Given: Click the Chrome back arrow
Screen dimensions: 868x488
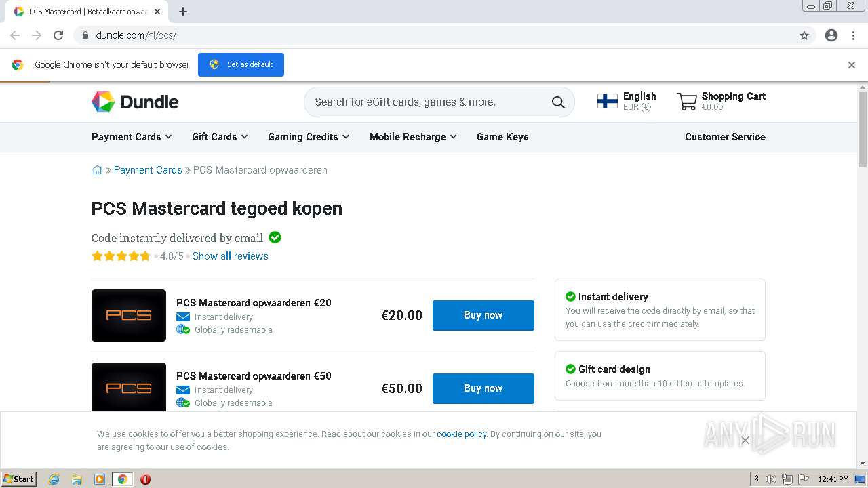Looking at the screenshot, I should tap(15, 35).
